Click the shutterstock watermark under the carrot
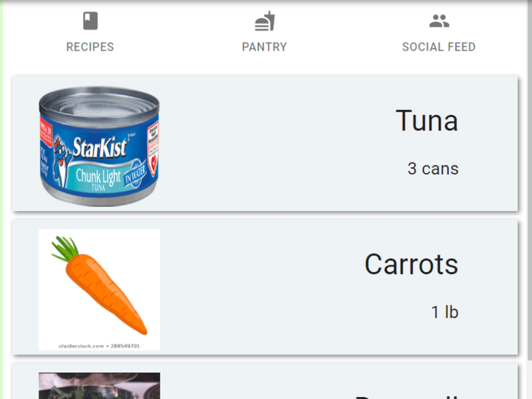532x399 pixels. [99, 346]
